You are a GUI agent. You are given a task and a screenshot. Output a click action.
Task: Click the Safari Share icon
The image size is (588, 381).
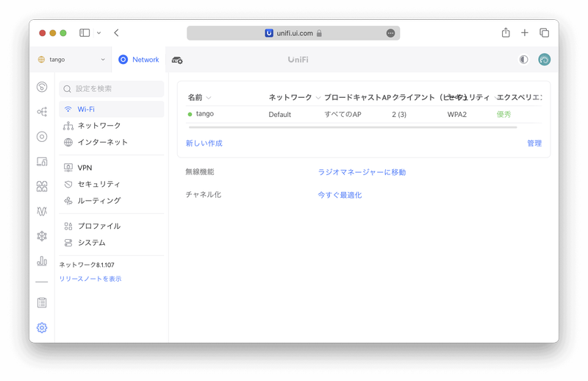[x=506, y=33]
